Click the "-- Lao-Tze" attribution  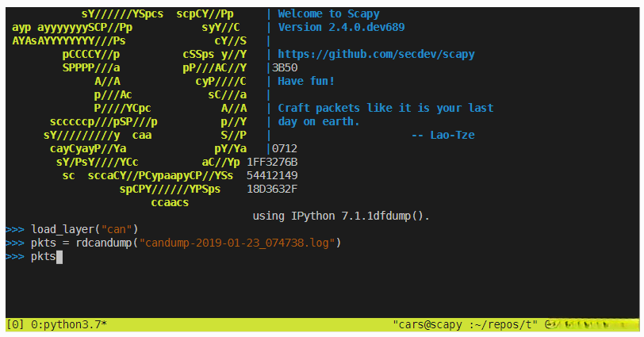coord(443,135)
